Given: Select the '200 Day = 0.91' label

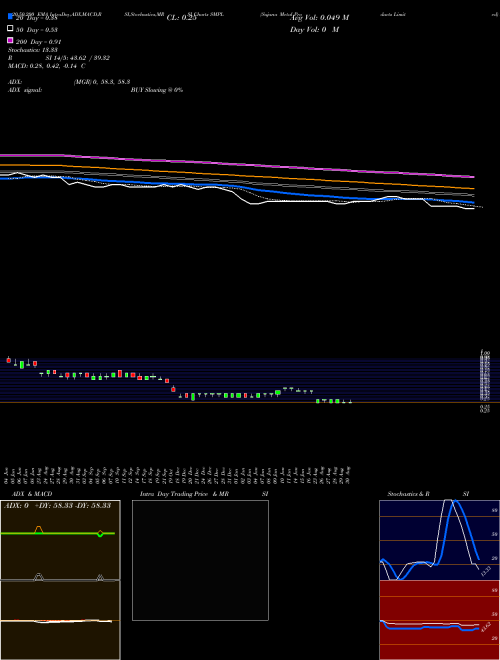Looking at the screenshot, I should point(39,42).
